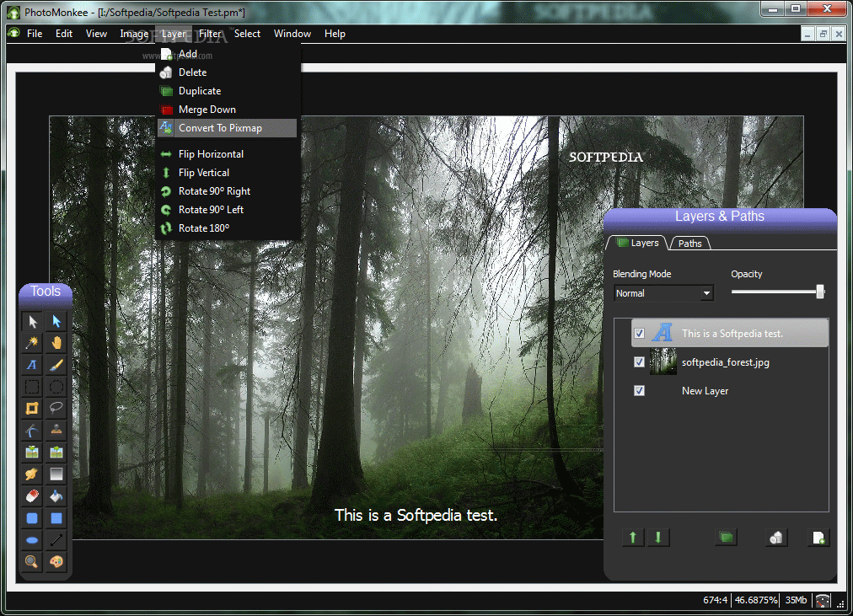Screen dimensions: 853x616
Task: Choose Rotate 180° from Layer menu
Action: click(x=228, y=228)
